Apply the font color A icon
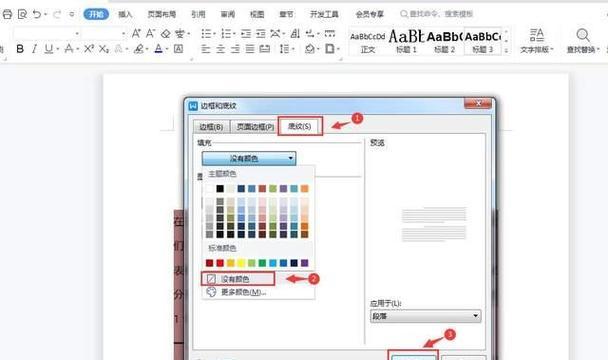The height and width of the screenshot is (360, 608). [159, 49]
